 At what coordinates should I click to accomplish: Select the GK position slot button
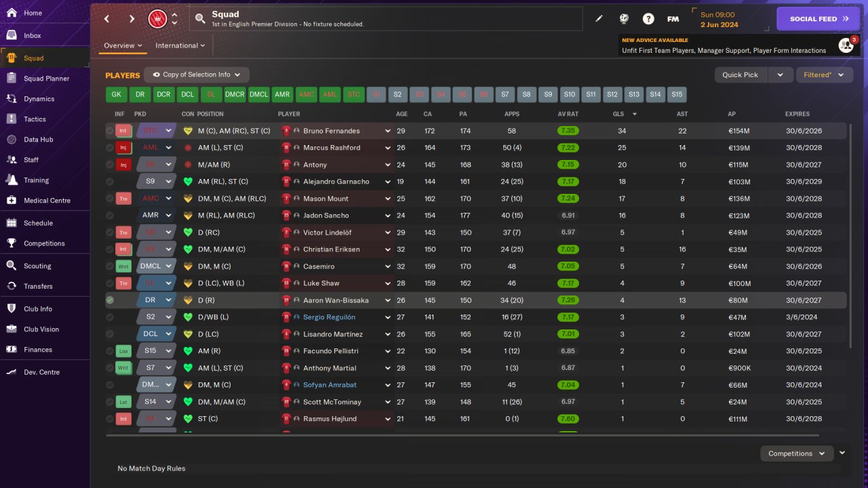116,95
